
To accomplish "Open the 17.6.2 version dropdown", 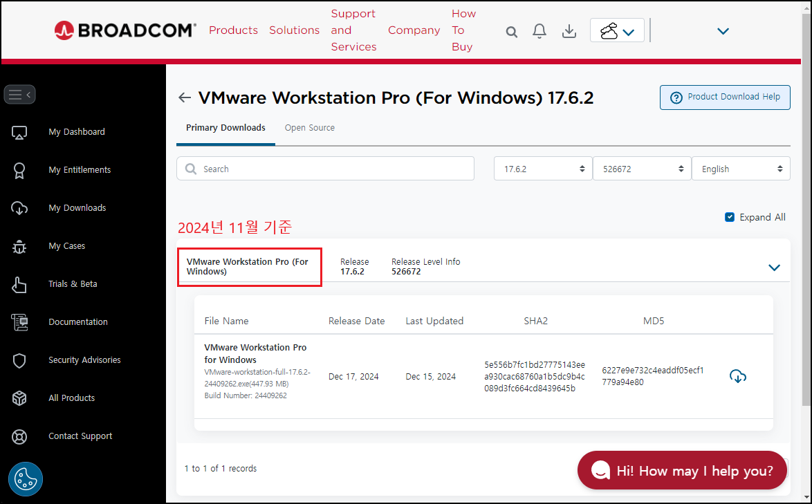I will pyautogui.click(x=543, y=169).
